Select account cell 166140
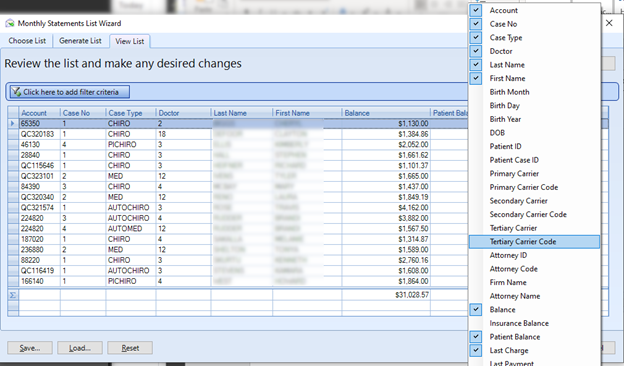The image size is (624, 366). click(39, 281)
